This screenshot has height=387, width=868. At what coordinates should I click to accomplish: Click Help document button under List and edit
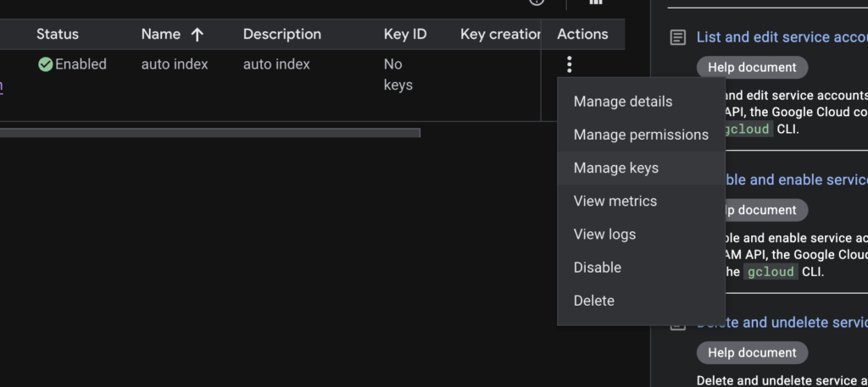[752, 67]
